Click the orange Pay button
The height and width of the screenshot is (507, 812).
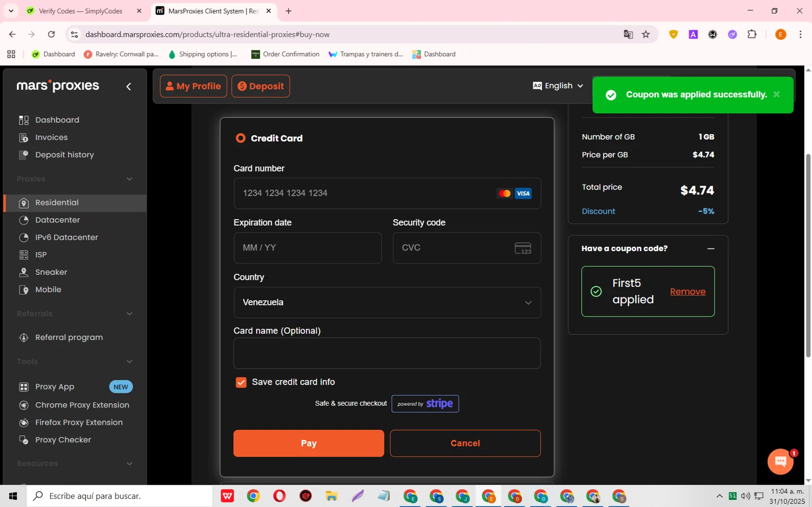pyautogui.click(x=309, y=443)
